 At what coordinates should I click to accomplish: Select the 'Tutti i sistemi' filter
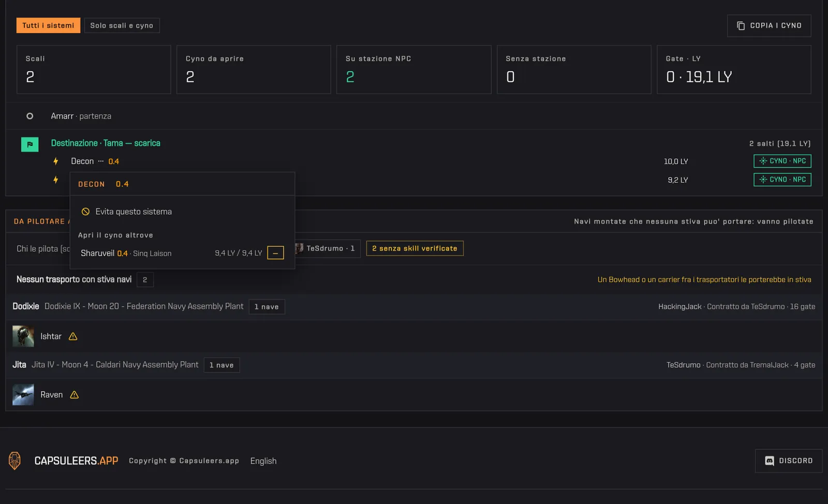coord(48,25)
